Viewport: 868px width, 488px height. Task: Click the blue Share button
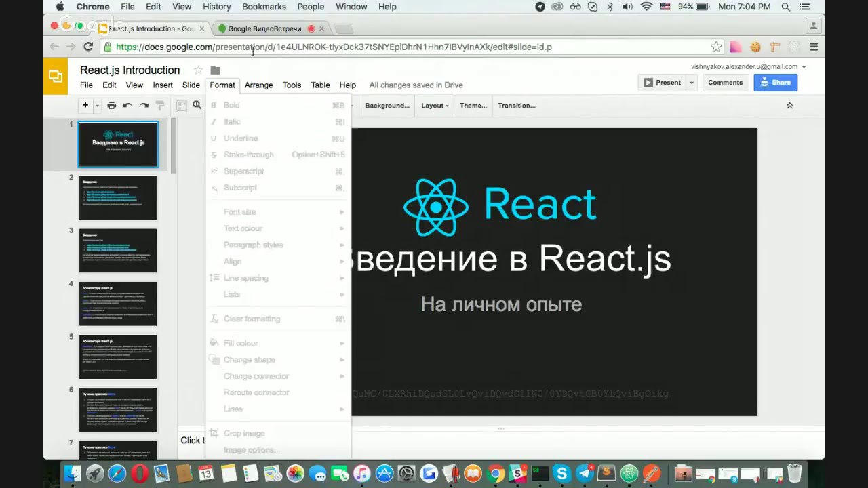775,83
